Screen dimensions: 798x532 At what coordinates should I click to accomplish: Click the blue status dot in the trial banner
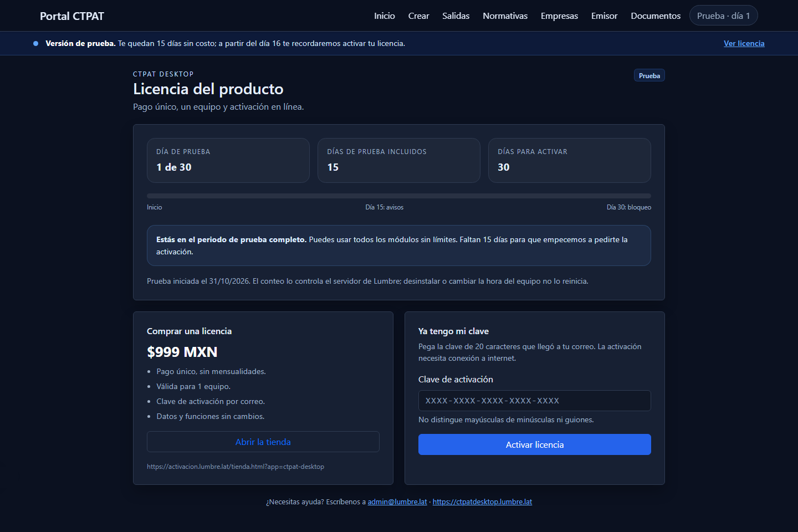(36, 43)
